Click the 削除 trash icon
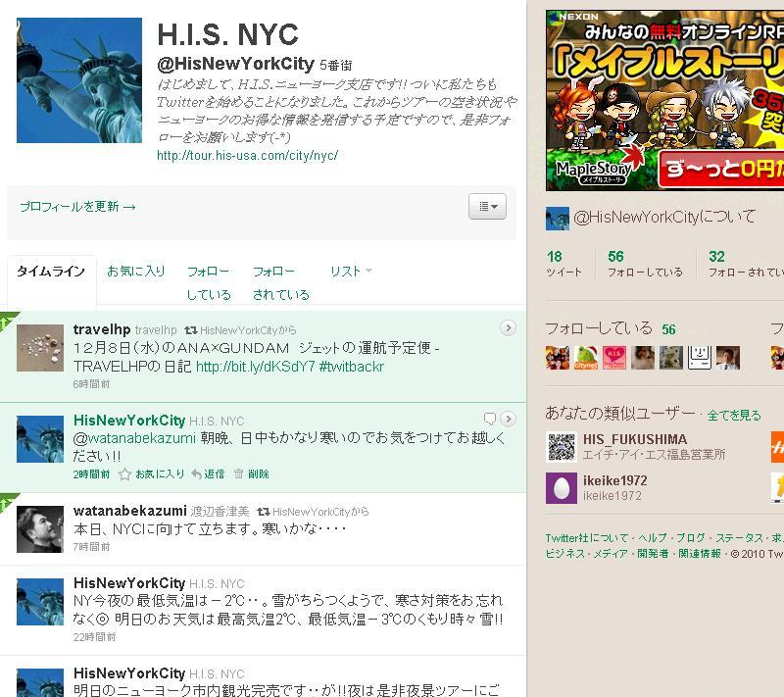The image size is (784, 697). (238, 473)
